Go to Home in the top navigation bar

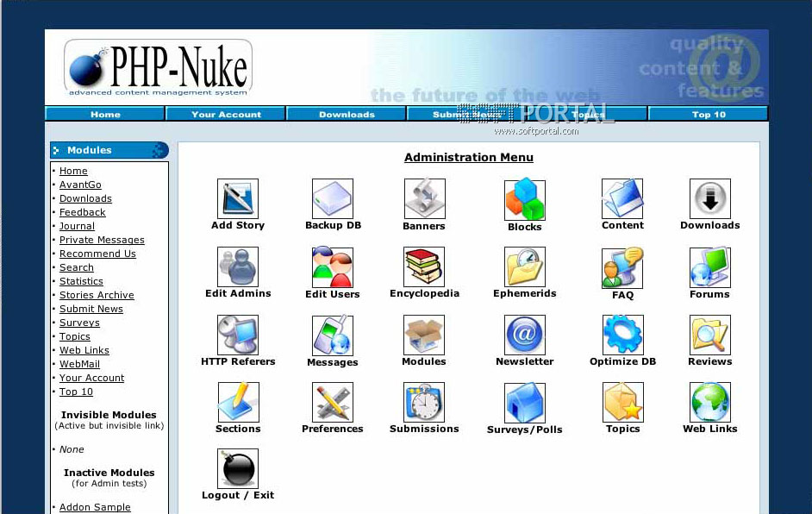(x=105, y=114)
